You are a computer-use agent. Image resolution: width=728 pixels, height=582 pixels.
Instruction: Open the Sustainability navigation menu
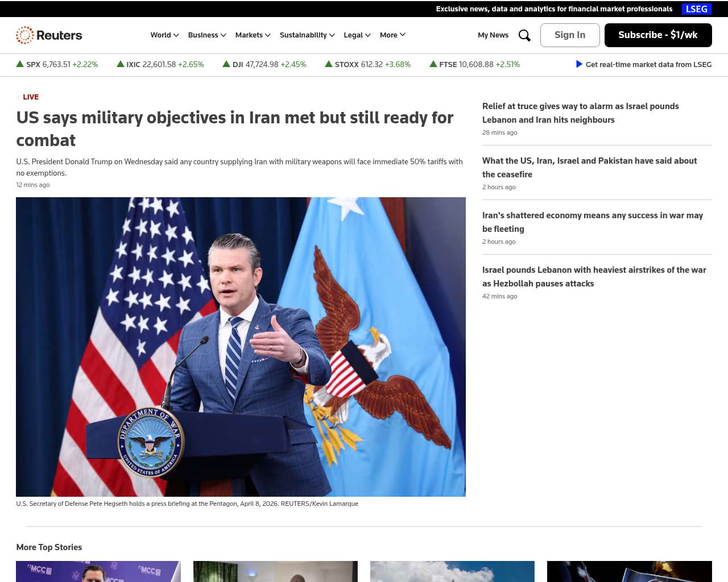[x=307, y=35]
